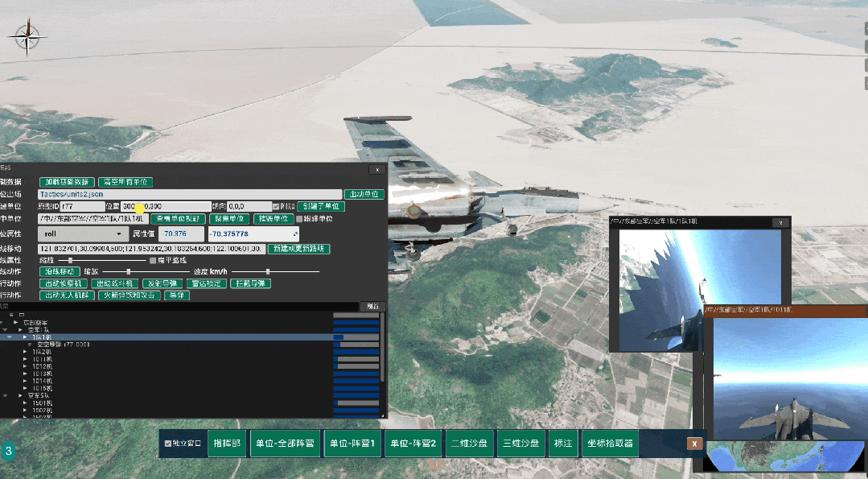Click the -70.376 attribute value field
The height and width of the screenshot is (479, 868).
[x=182, y=233]
